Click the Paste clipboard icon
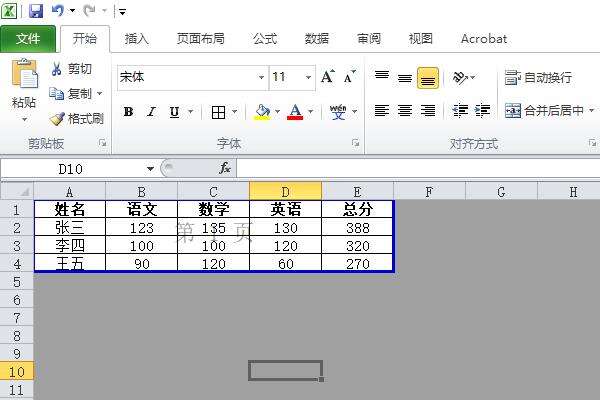 pyautogui.click(x=24, y=74)
